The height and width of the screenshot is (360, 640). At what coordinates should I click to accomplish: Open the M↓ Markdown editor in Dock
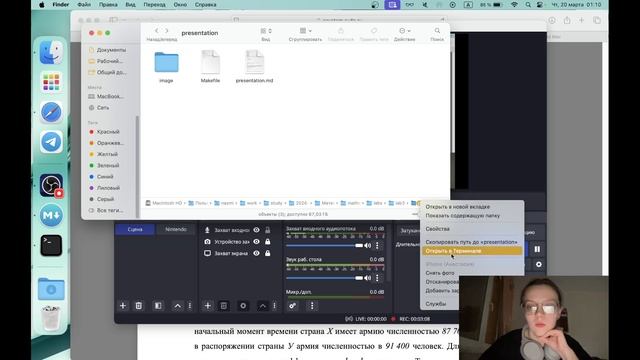51,215
